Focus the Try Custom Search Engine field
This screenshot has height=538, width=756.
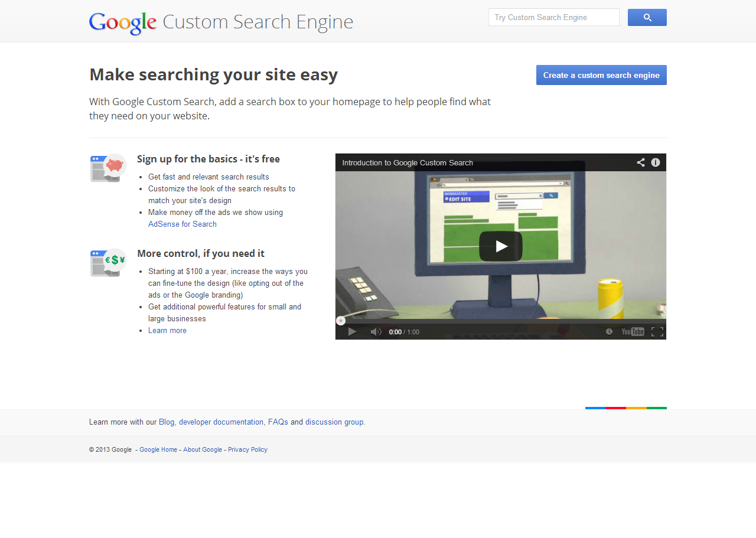click(x=554, y=18)
